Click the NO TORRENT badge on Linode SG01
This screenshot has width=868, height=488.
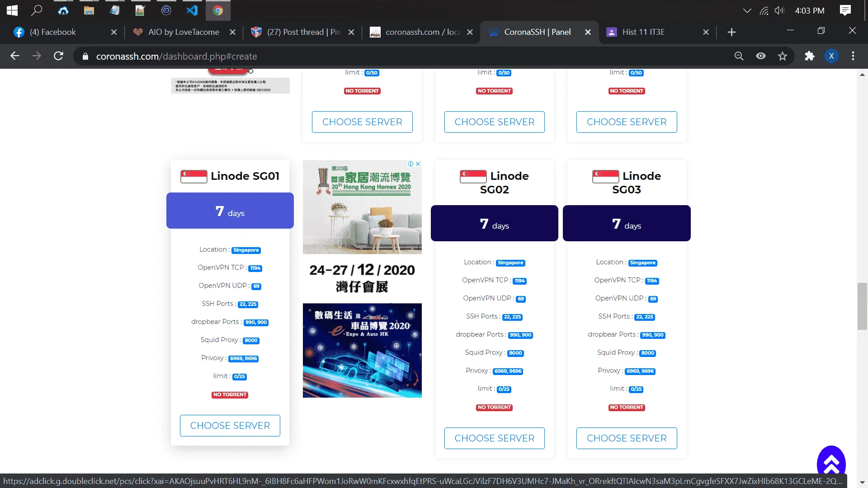click(x=230, y=395)
